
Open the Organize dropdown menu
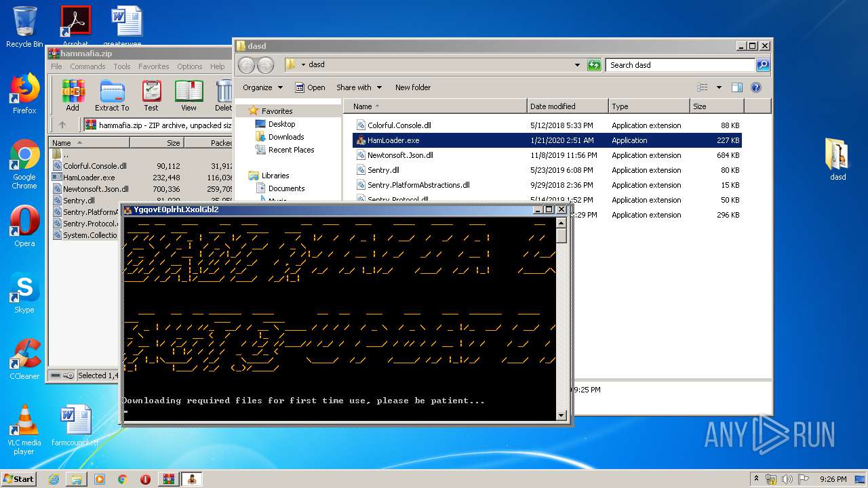coord(262,87)
